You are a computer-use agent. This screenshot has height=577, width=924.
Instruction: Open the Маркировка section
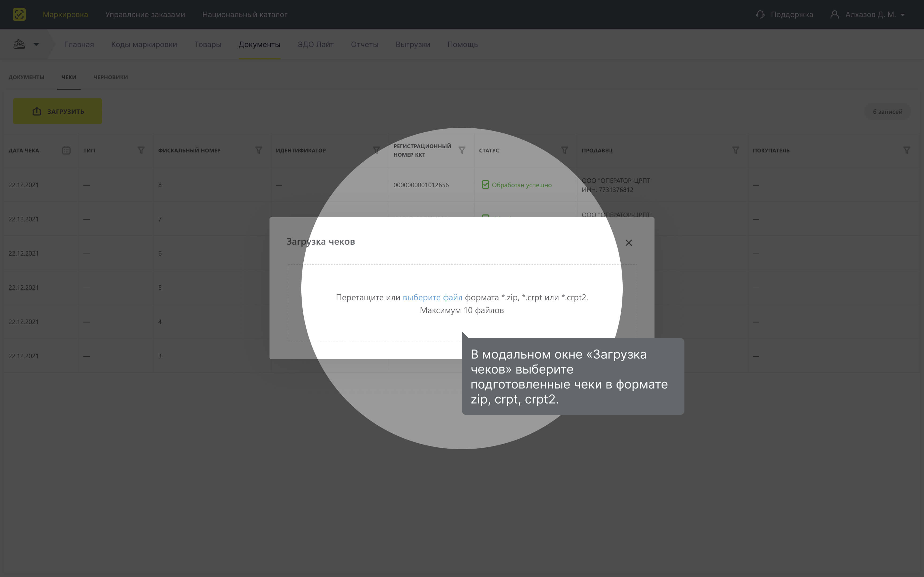(x=65, y=14)
